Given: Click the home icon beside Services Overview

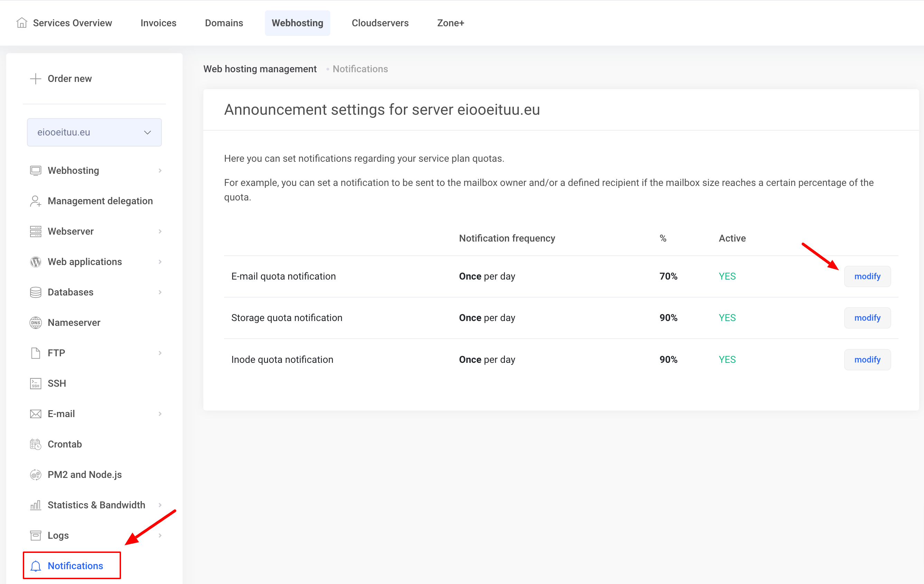Looking at the screenshot, I should pyautogui.click(x=22, y=23).
